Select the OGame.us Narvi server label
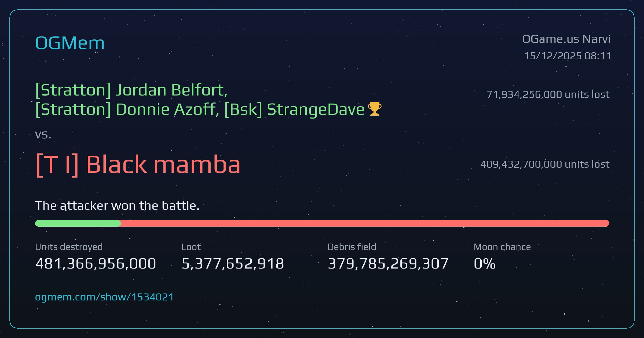Screen dimensions: 644x338 (x=566, y=39)
